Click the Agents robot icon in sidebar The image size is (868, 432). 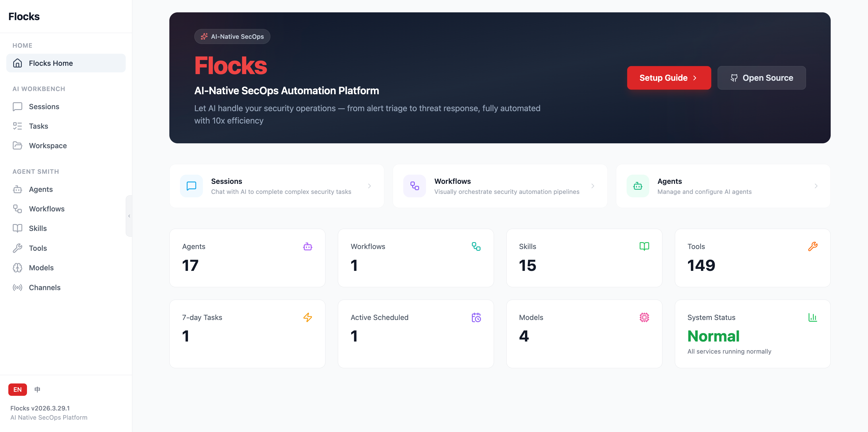coord(17,190)
